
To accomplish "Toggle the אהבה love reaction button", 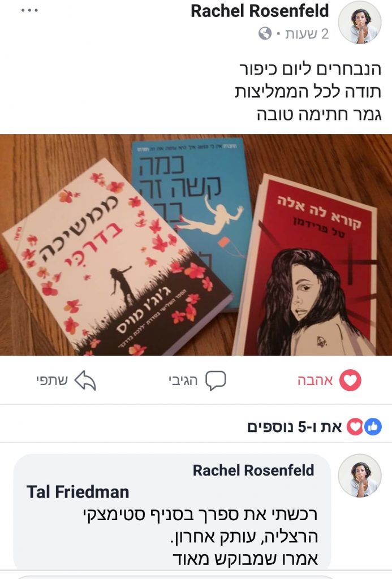I will 329,380.
